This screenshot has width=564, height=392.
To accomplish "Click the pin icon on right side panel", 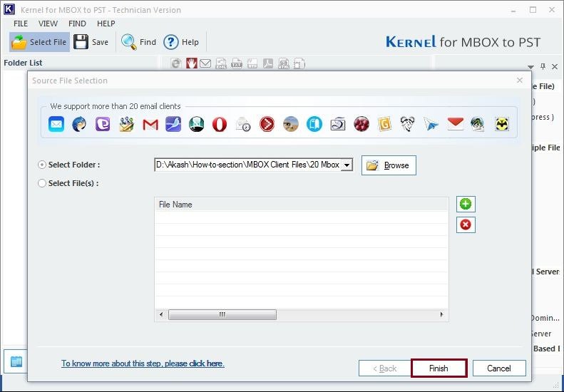I will (543, 66).
